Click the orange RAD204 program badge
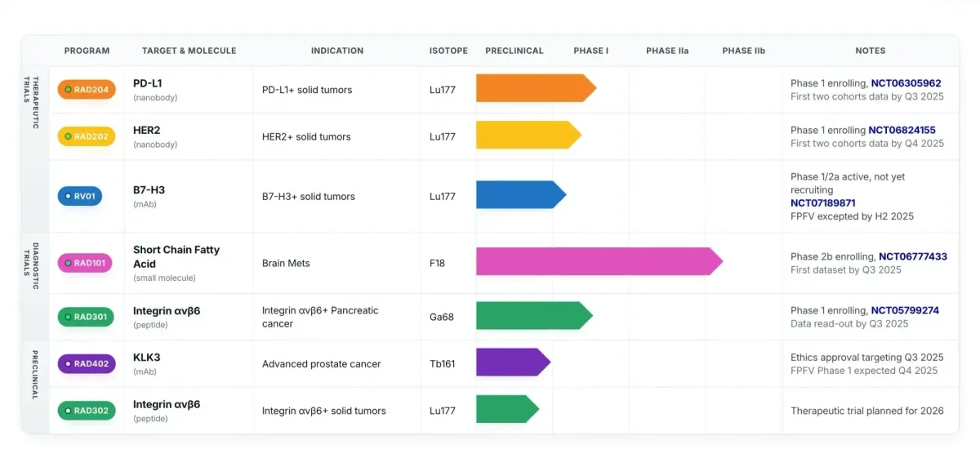980x467 pixels. pos(87,90)
